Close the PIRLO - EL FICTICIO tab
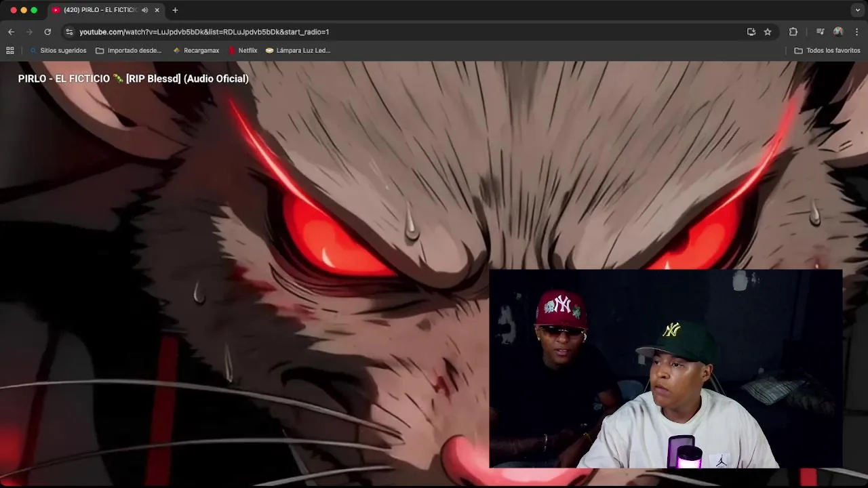This screenshot has height=488, width=868. 157,10
